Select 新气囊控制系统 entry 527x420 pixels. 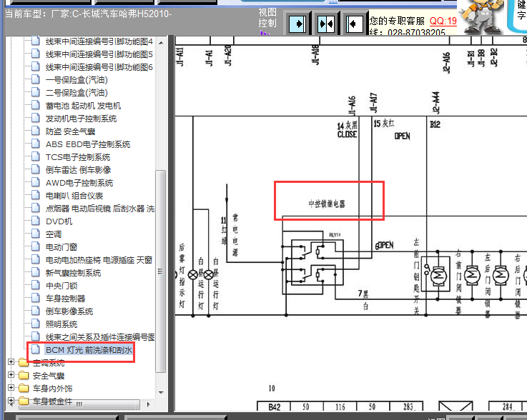coord(73,273)
